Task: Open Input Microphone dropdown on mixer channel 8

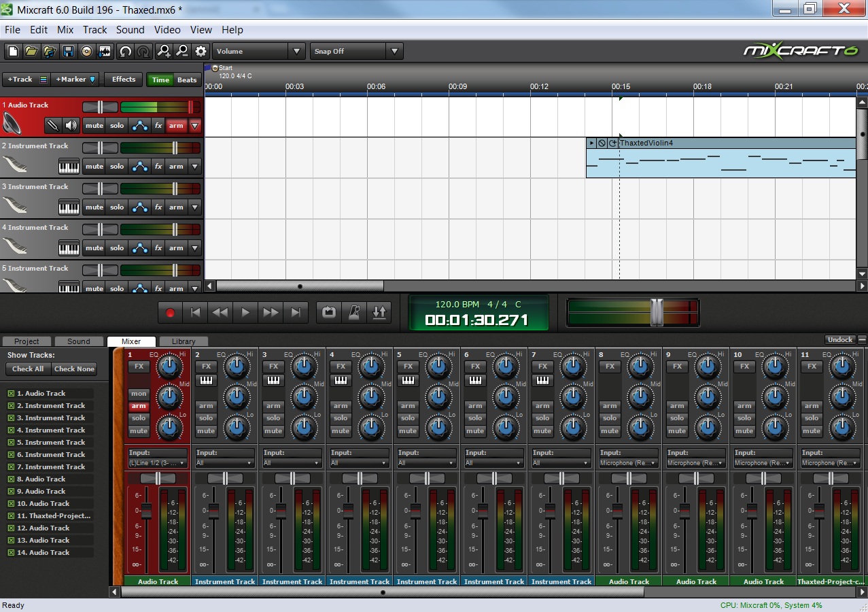Action: [629, 463]
